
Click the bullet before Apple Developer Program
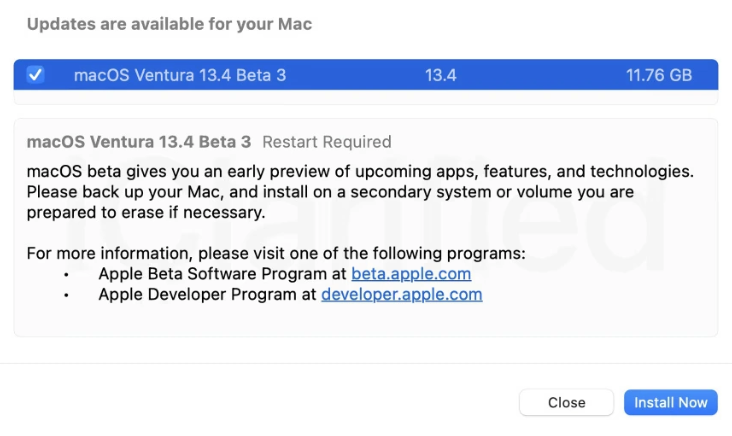pos(67,295)
